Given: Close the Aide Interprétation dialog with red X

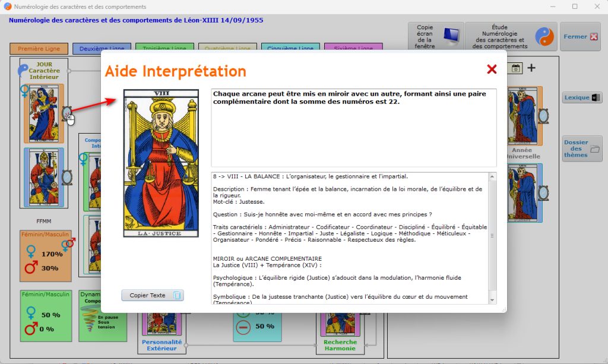Looking at the screenshot, I should (x=492, y=69).
